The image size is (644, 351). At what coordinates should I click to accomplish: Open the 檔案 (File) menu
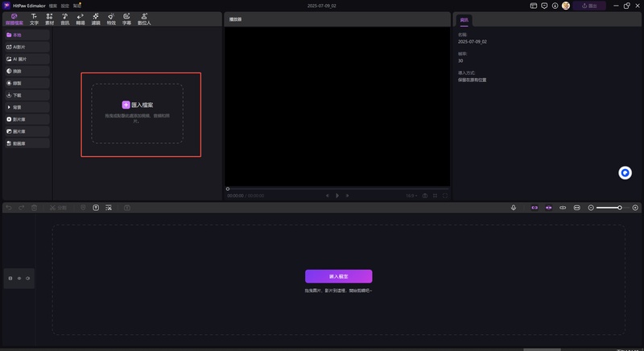[52, 6]
